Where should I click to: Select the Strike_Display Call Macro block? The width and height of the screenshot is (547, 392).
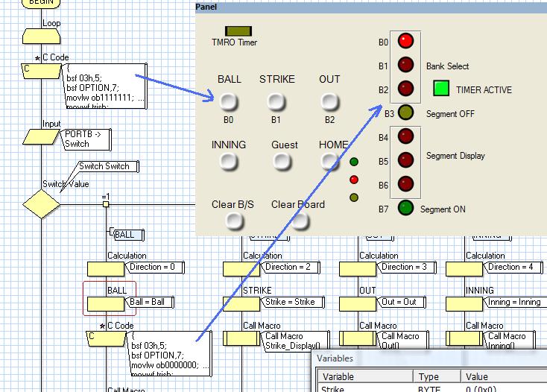point(241,338)
